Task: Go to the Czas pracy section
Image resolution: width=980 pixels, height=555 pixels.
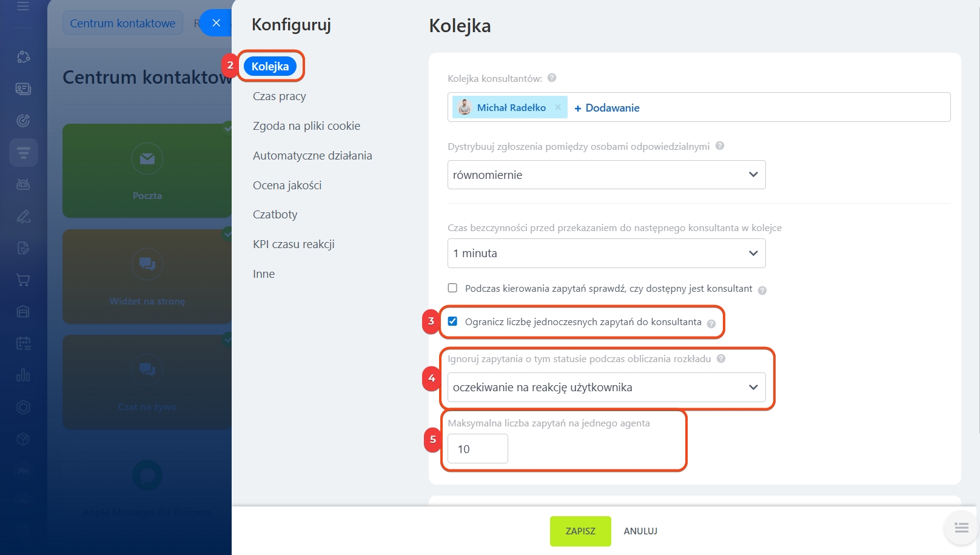Action: [x=280, y=96]
